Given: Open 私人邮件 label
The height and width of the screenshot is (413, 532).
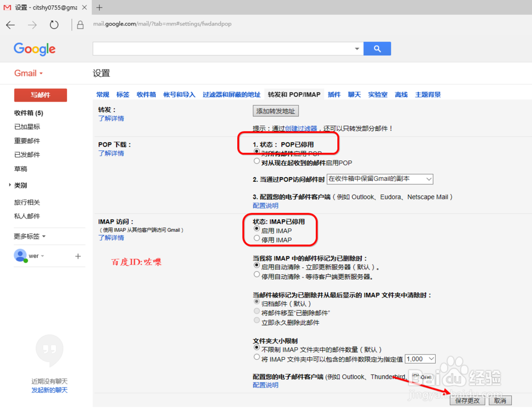Looking at the screenshot, I should [27, 216].
